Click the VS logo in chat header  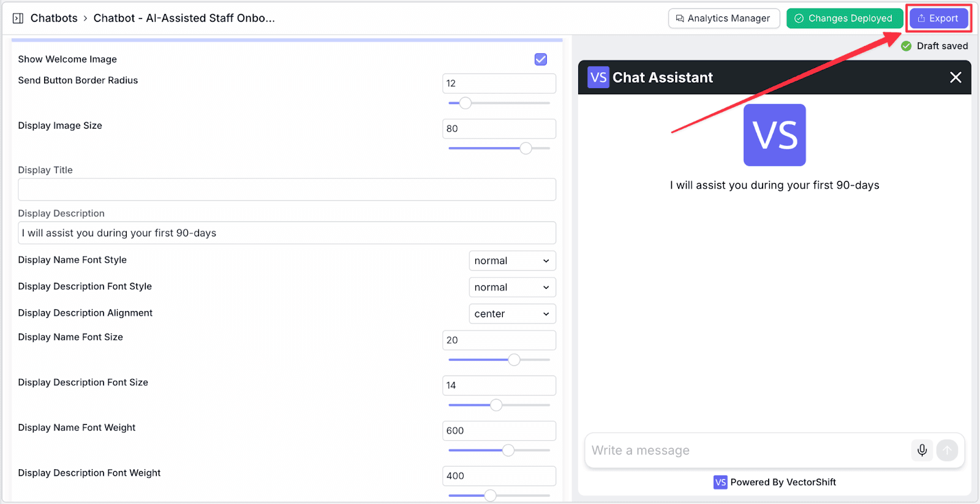pyautogui.click(x=598, y=77)
